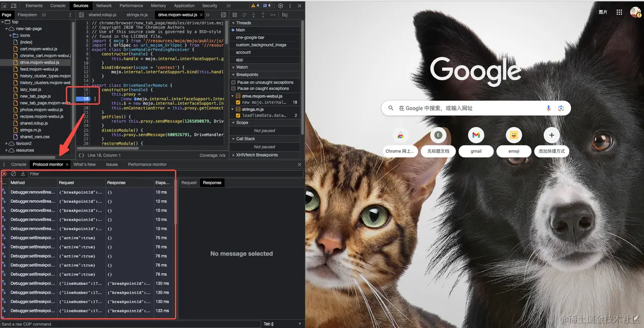This screenshot has width=644, height=328.
Task: Expand the icons folder in file tree
Action: click(x=11, y=35)
